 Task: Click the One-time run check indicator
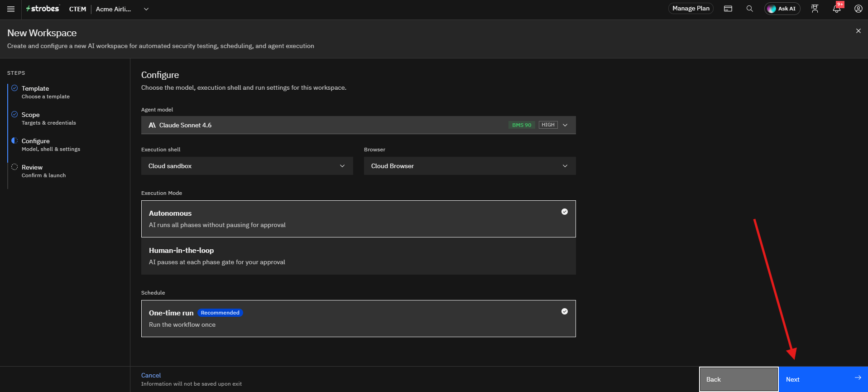565,311
